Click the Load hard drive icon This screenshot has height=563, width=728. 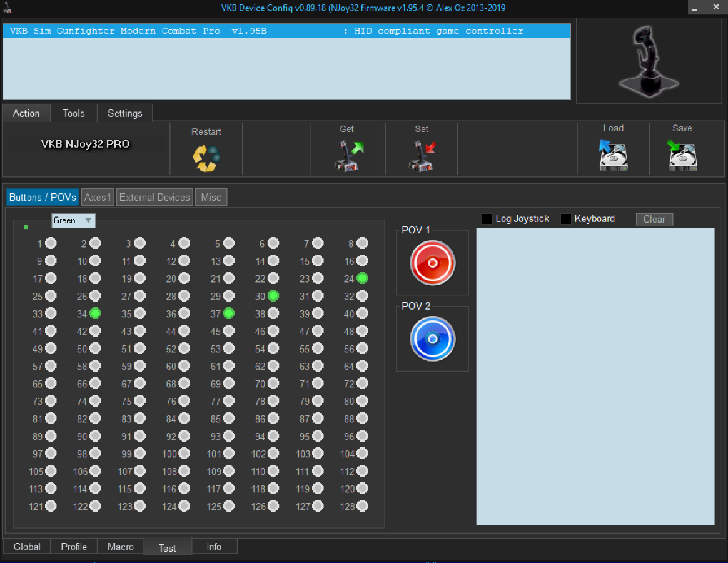pyautogui.click(x=613, y=155)
